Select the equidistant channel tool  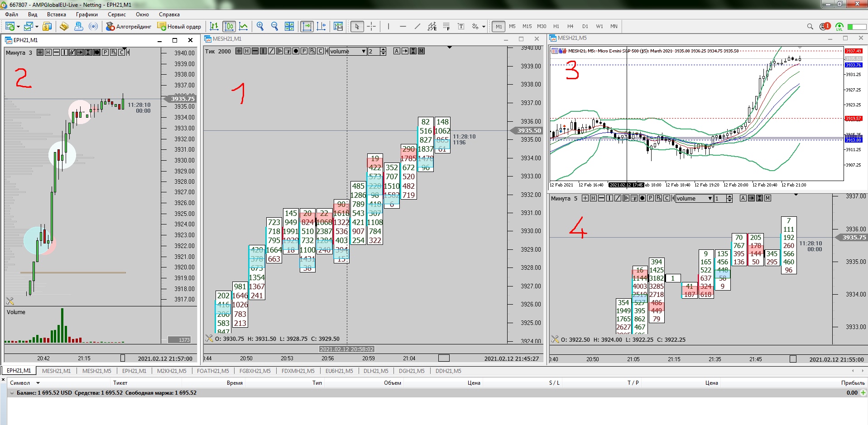(x=432, y=26)
